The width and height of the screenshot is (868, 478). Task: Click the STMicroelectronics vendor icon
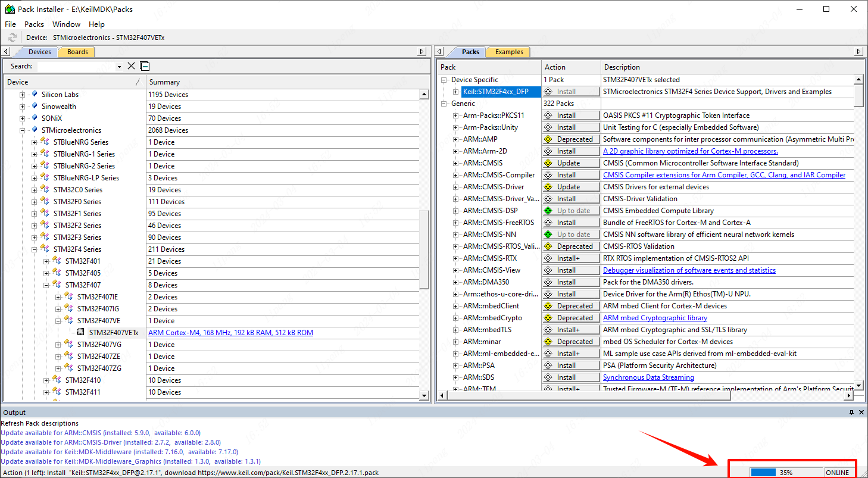click(x=35, y=130)
